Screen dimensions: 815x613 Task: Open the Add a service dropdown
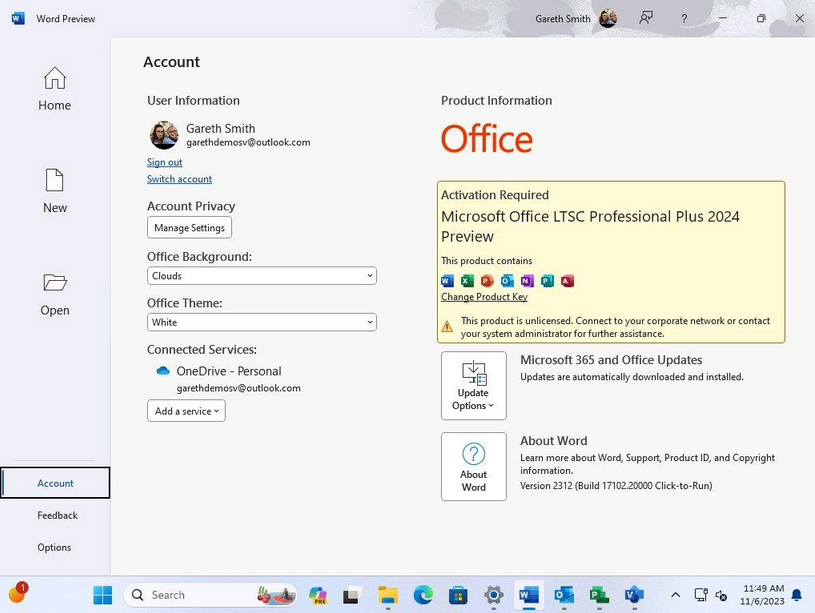pyautogui.click(x=186, y=411)
